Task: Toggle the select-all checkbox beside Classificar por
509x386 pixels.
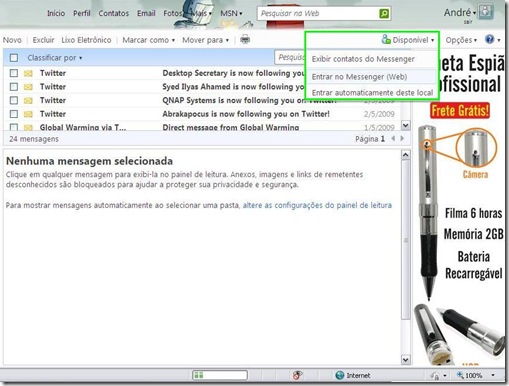Action: [x=14, y=58]
